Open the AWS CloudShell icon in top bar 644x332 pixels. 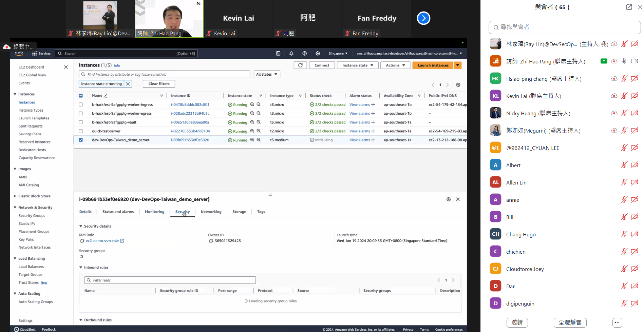click(278, 54)
